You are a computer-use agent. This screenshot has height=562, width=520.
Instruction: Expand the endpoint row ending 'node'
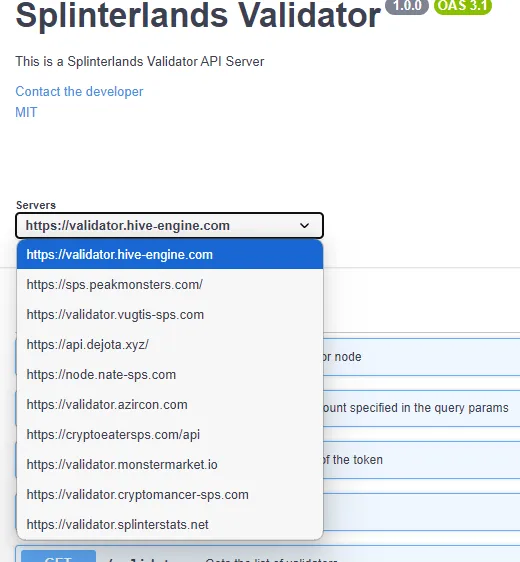pyautogui.click(x=421, y=357)
